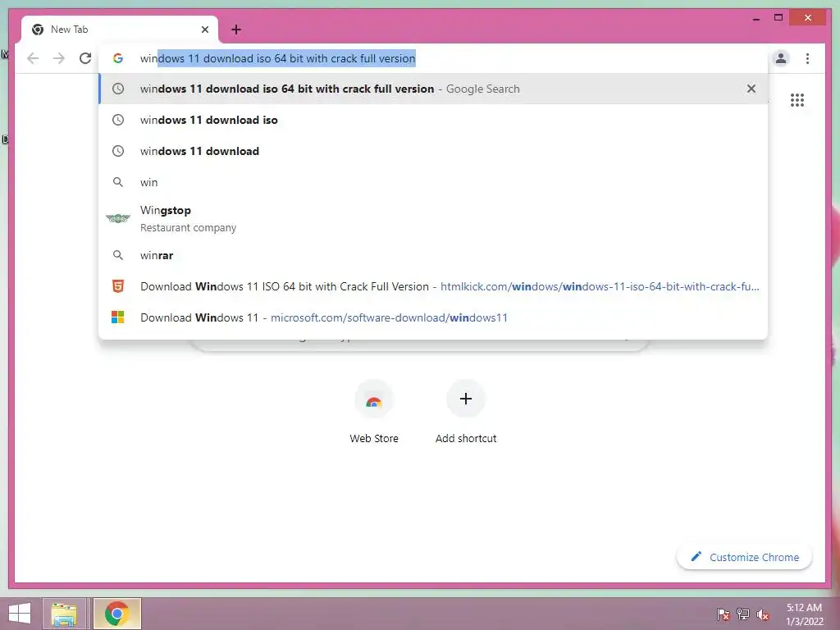Viewport: 840px width, 630px height.
Task: Minimize the Chrome window
Action: click(x=756, y=18)
